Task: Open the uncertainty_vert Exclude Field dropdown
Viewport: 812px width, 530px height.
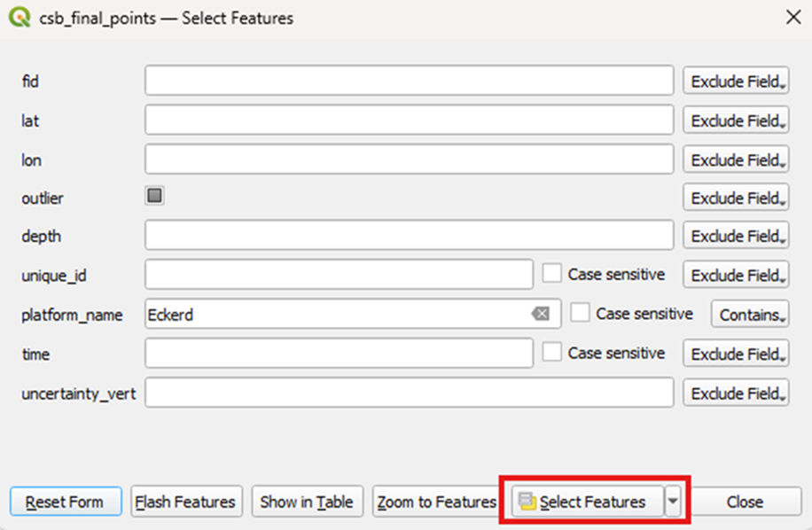Action: pyautogui.click(x=736, y=393)
